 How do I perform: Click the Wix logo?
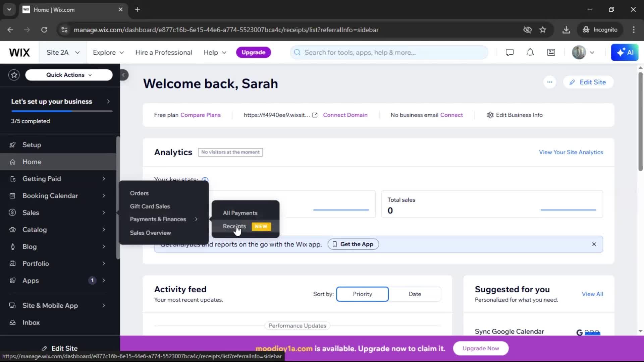[19, 52]
